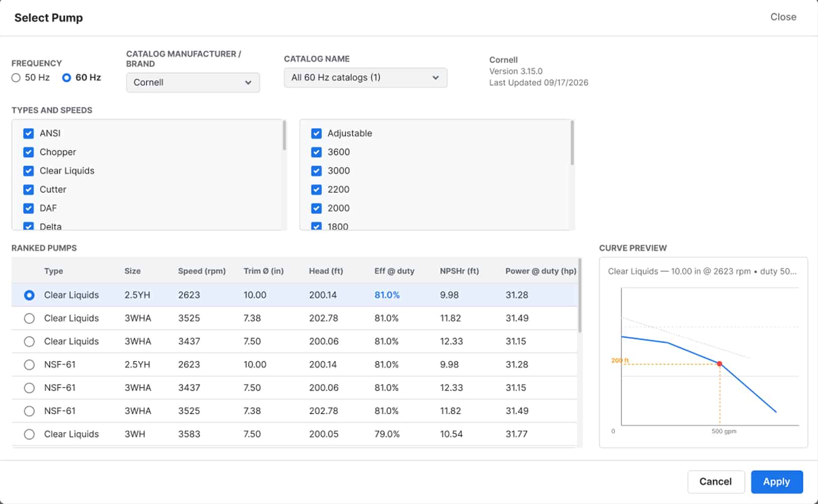Click the Apply button
Image resolution: width=818 pixels, height=504 pixels.
coord(776,482)
